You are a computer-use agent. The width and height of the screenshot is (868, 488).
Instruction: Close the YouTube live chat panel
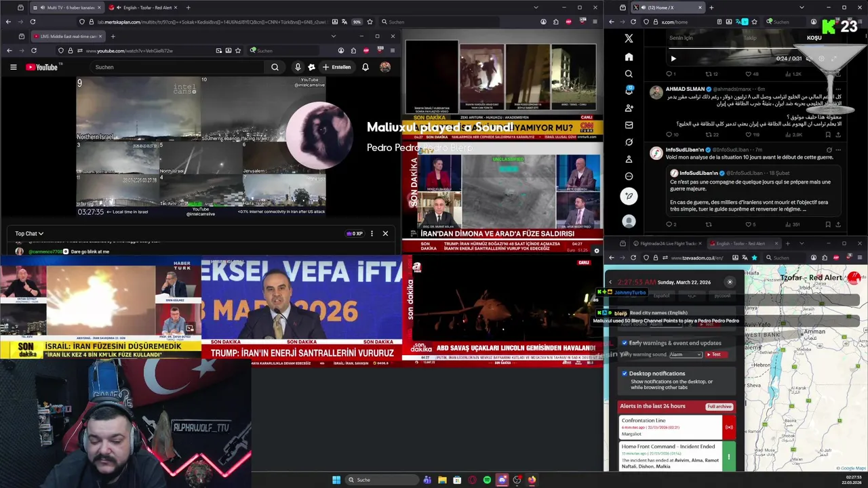pyautogui.click(x=385, y=234)
